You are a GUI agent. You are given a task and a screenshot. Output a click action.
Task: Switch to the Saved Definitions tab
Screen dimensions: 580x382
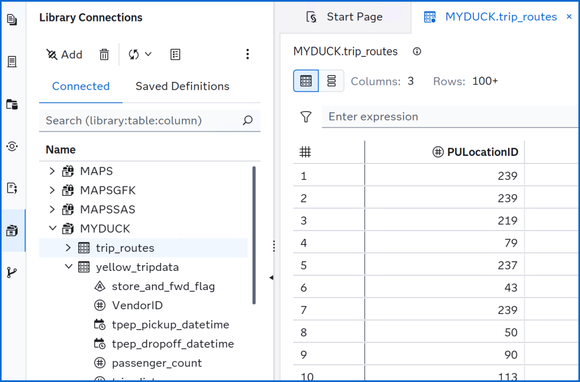pyautogui.click(x=182, y=86)
